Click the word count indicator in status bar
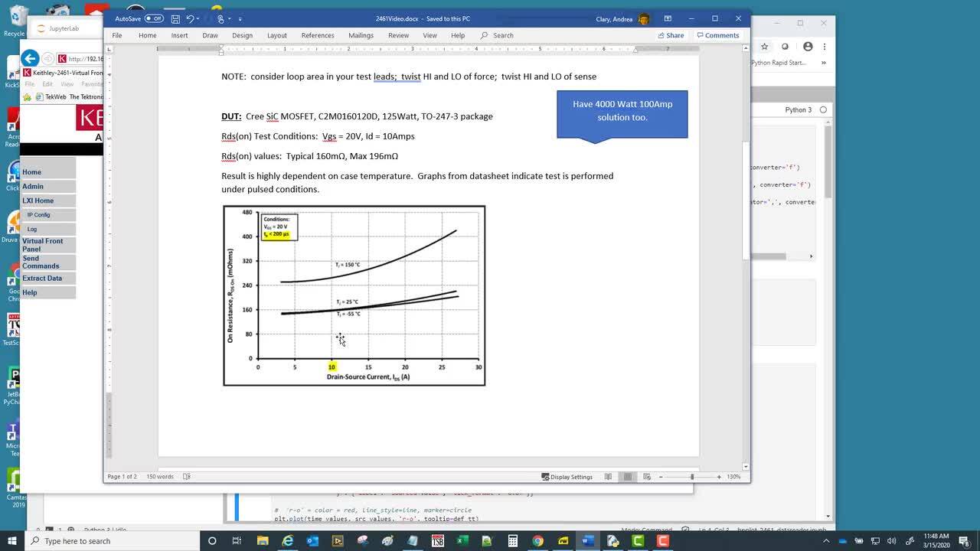 (x=159, y=476)
